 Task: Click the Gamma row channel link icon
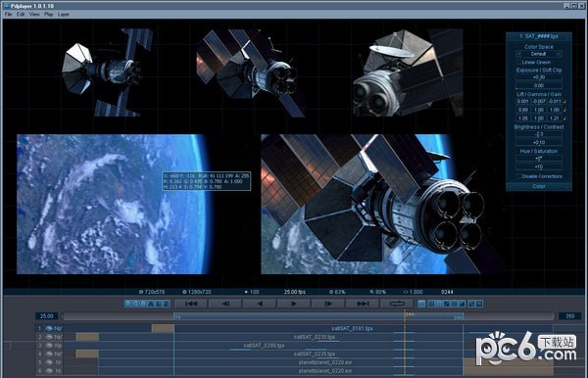coord(565,110)
